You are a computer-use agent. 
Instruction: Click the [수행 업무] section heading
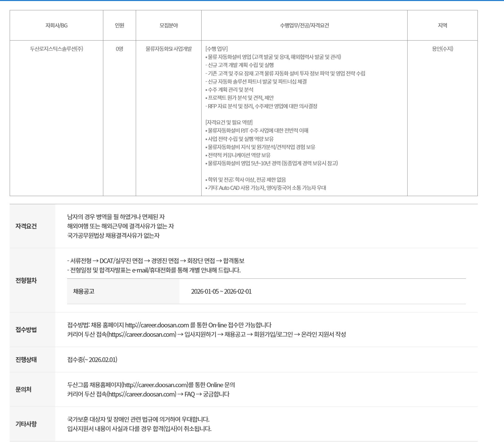tap(217, 49)
